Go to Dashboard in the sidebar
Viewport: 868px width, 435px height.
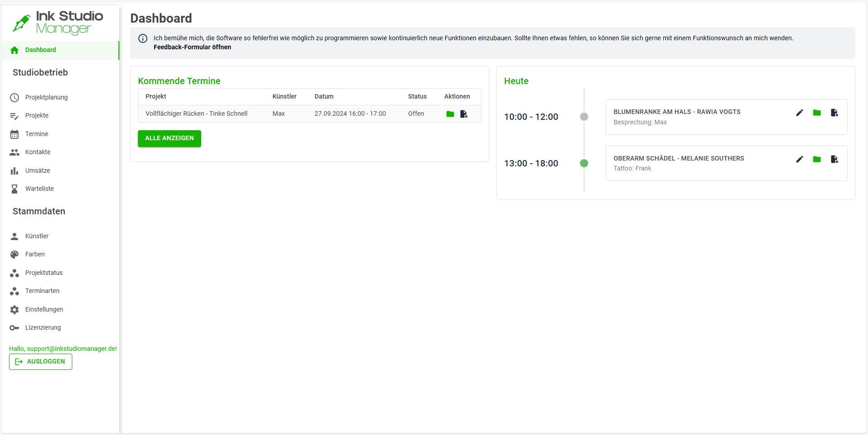point(61,50)
